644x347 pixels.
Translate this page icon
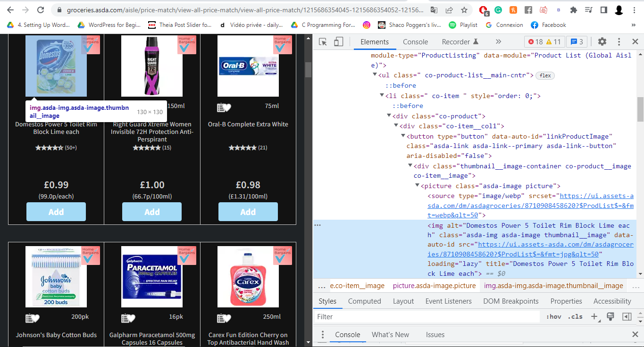pyautogui.click(x=434, y=10)
